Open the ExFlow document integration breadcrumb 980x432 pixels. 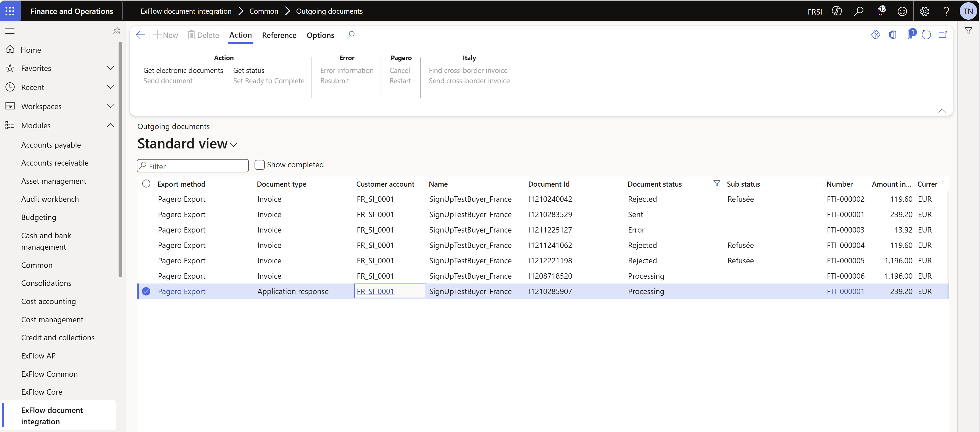coord(186,11)
